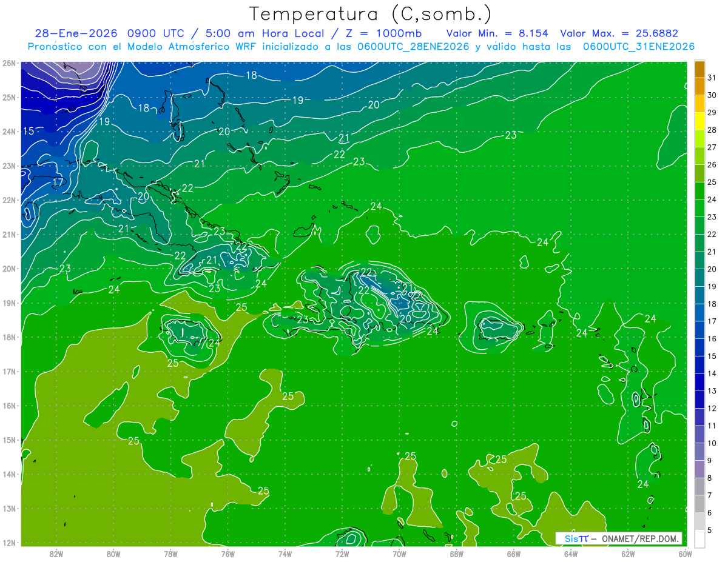Click the 68W longitude axis label
This screenshot has height=562, width=728.
point(456,554)
